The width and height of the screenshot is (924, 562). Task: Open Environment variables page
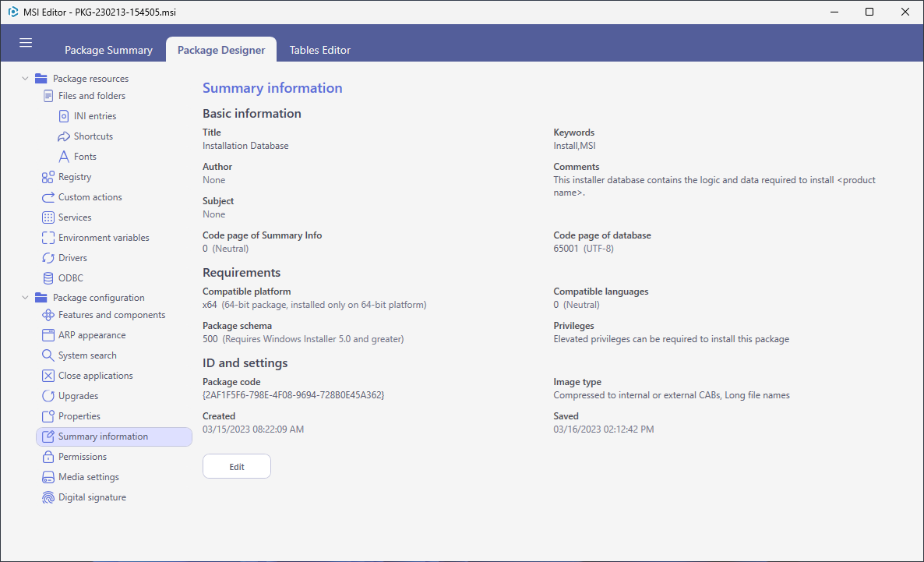[x=104, y=238]
